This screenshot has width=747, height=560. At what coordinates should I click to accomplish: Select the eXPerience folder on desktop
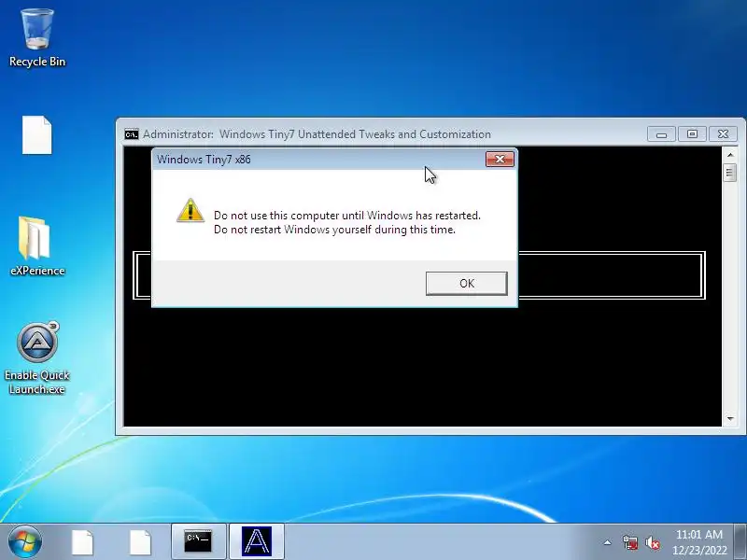click(x=37, y=246)
